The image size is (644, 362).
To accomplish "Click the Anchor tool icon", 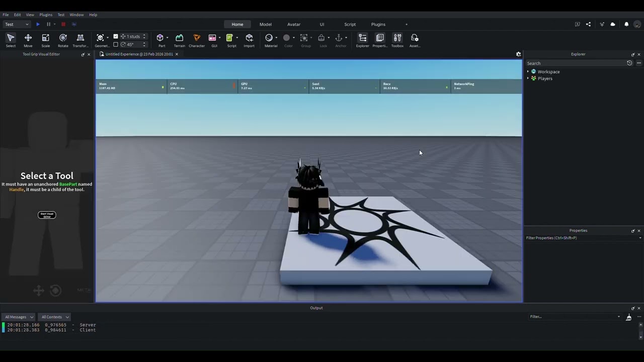I will point(339,38).
